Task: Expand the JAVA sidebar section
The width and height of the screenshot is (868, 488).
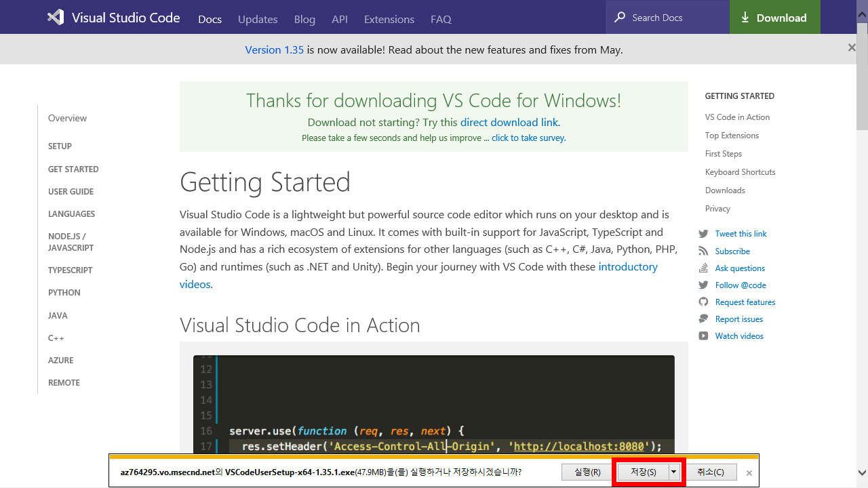Action: tap(58, 316)
